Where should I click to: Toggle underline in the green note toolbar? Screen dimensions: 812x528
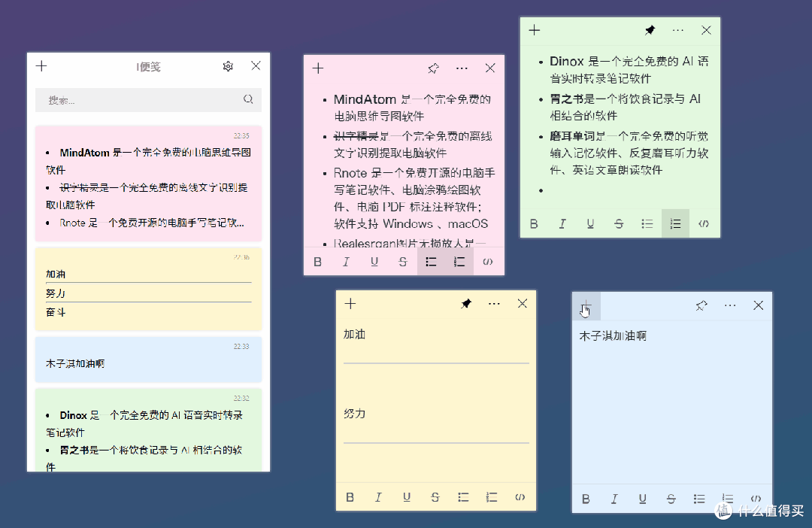coord(590,224)
